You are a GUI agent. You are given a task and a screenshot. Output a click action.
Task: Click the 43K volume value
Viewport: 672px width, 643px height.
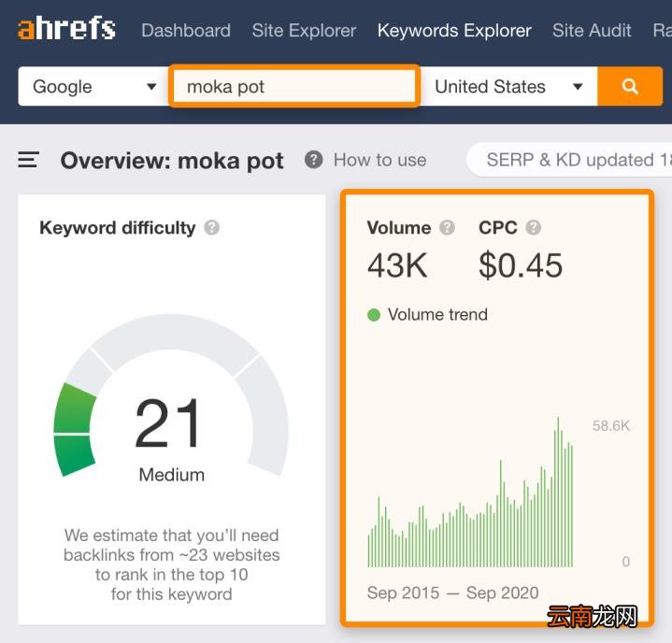(x=397, y=265)
